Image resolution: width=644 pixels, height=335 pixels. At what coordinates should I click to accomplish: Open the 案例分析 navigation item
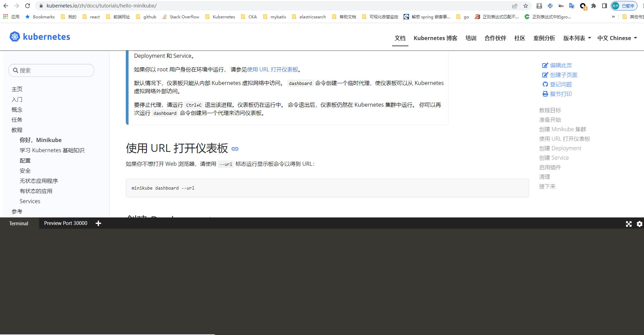pyautogui.click(x=544, y=38)
